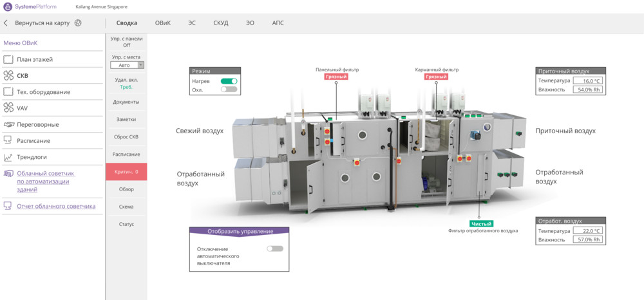
Task: Expand the Отобразить управление panel header
Action: (240, 231)
